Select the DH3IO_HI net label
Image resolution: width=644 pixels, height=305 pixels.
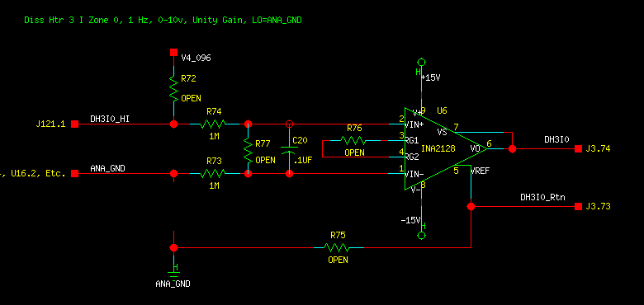(x=110, y=119)
